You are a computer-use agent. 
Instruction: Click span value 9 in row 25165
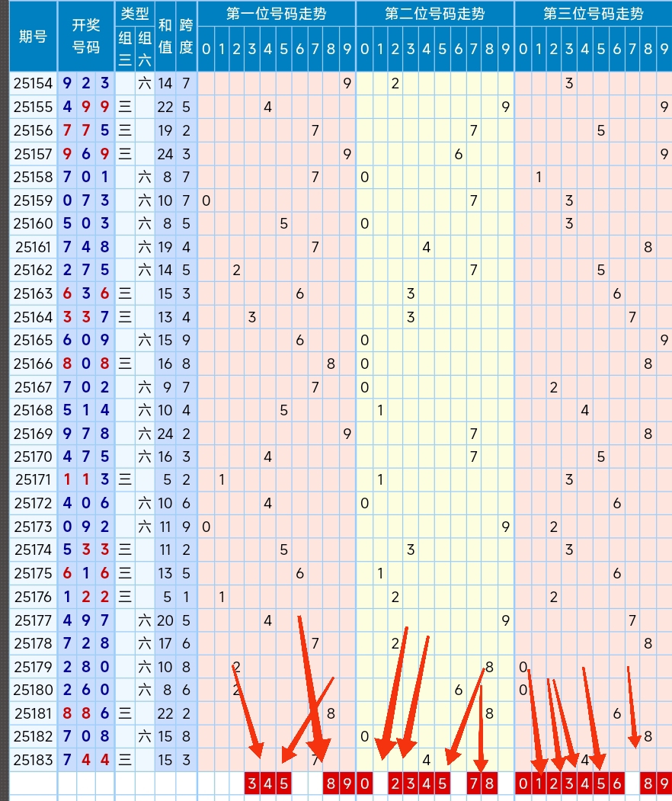tap(187, 340)
